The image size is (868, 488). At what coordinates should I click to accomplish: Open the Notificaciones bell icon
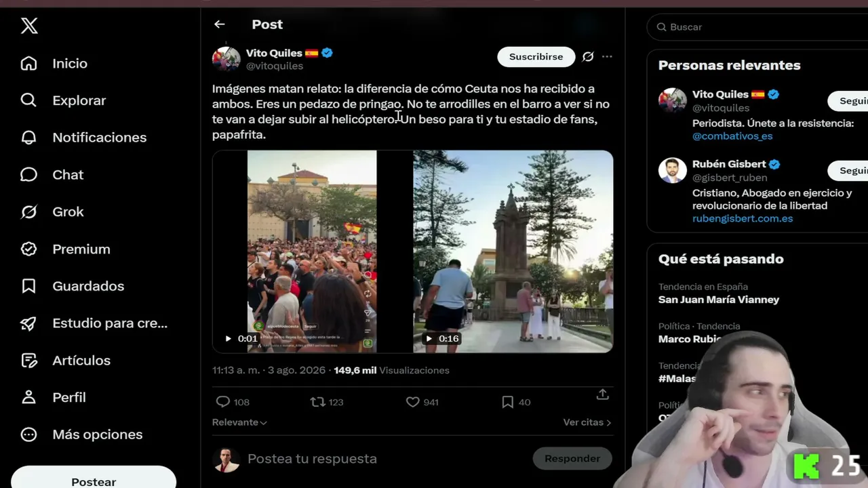click(28, 138)
